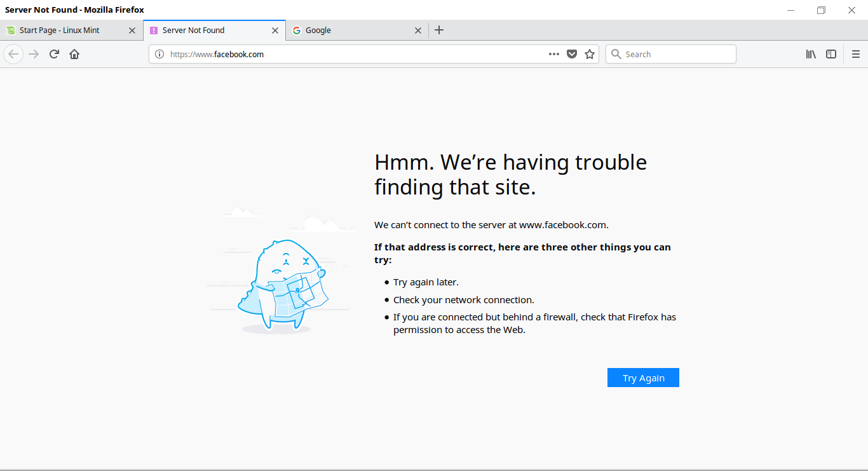Click 'Try again later.' bullet
The width and height of the screenshot is (868, 471).
426,282
